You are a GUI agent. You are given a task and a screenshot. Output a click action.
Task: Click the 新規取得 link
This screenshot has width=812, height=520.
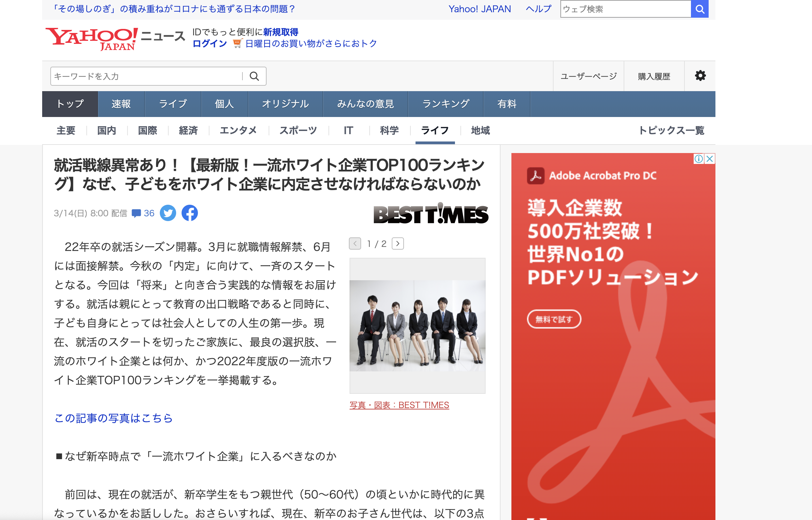tap(281, 32)
